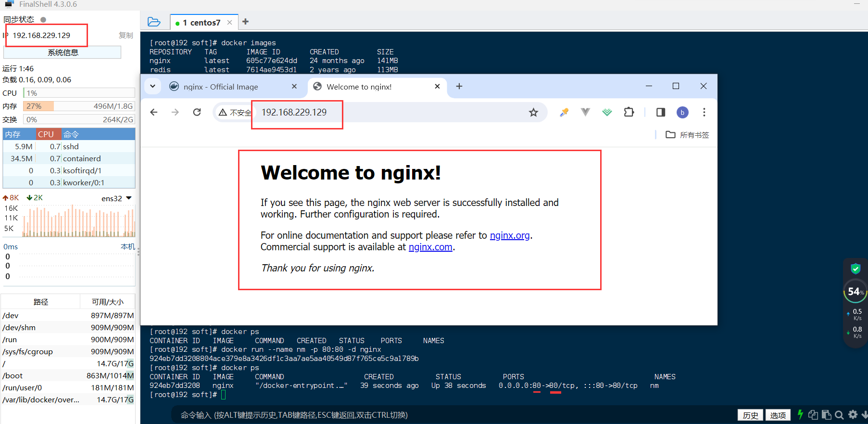Open the Chrome three-dot menu

[704, 112]
